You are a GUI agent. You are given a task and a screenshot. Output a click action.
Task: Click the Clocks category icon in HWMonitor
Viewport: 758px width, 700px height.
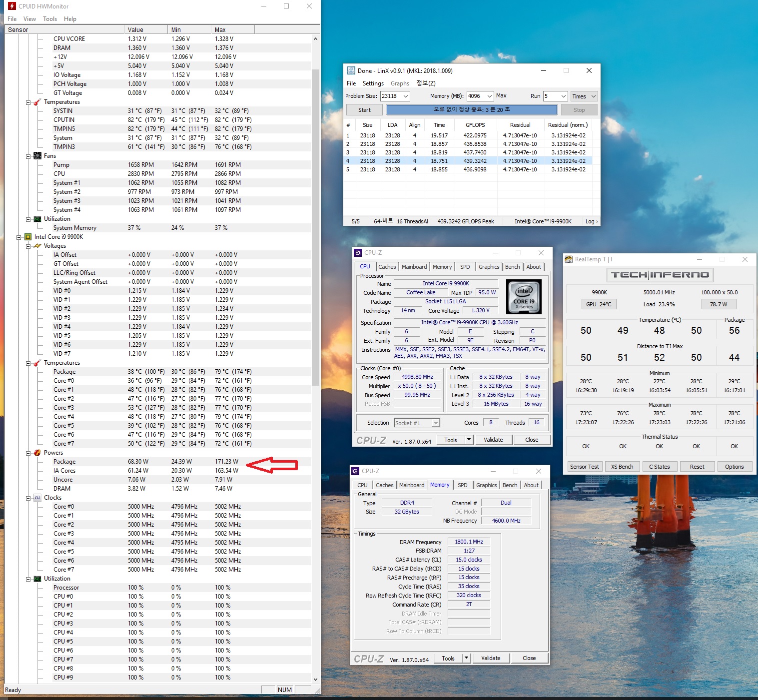[x=37, y=498]
